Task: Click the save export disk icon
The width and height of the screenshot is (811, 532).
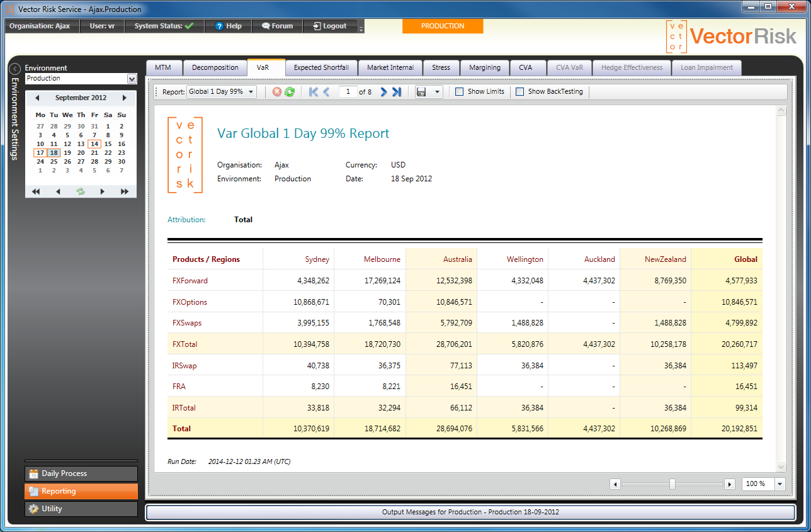Action: click(422, 92)
